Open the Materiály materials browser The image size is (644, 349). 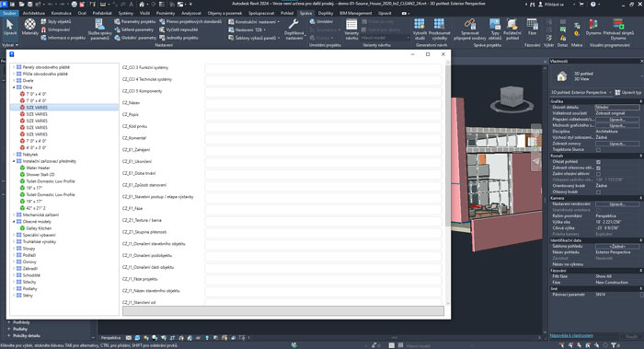pos(29,28)
